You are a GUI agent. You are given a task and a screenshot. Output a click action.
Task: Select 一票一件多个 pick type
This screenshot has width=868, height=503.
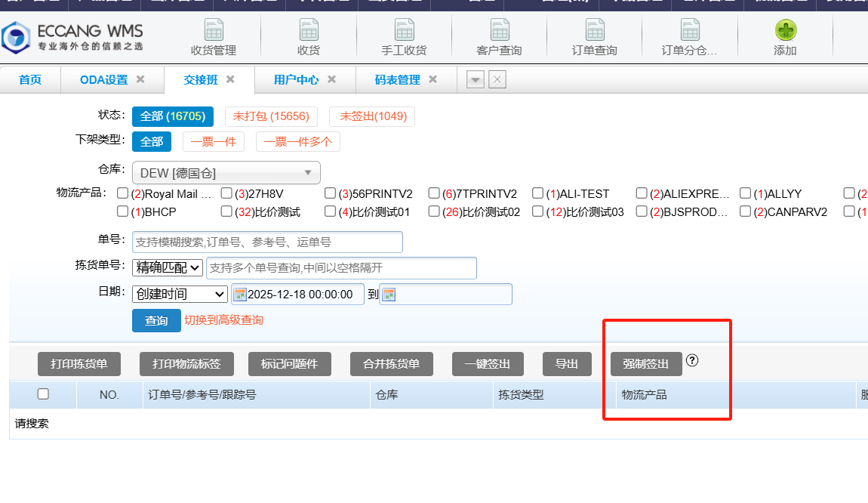[x=298, y=142]
